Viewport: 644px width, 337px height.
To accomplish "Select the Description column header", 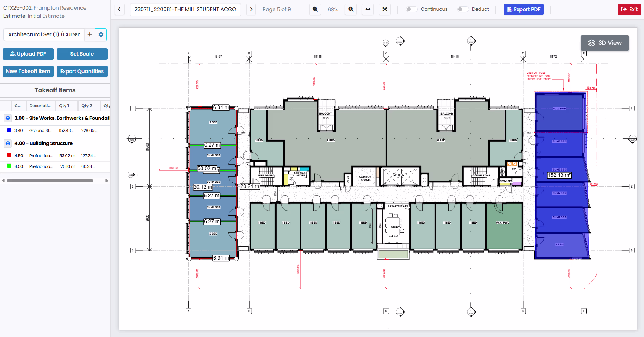I will coord(41,106).
